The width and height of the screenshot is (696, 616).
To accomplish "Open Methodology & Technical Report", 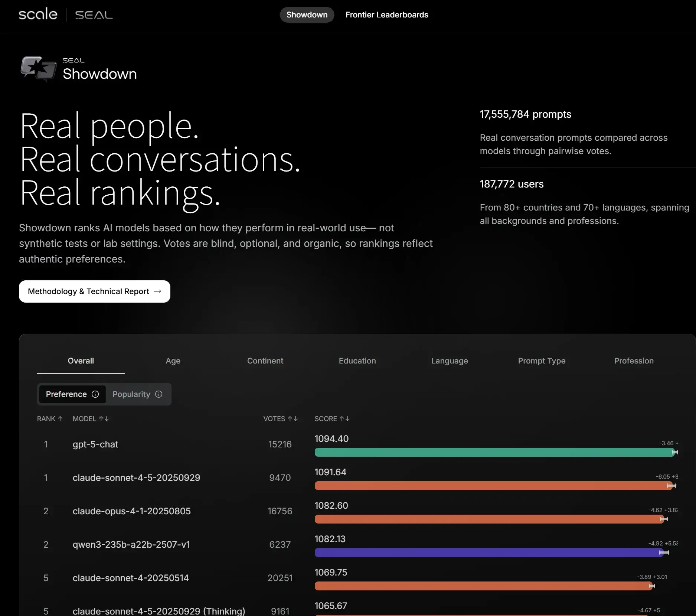I will click(94, 291).
